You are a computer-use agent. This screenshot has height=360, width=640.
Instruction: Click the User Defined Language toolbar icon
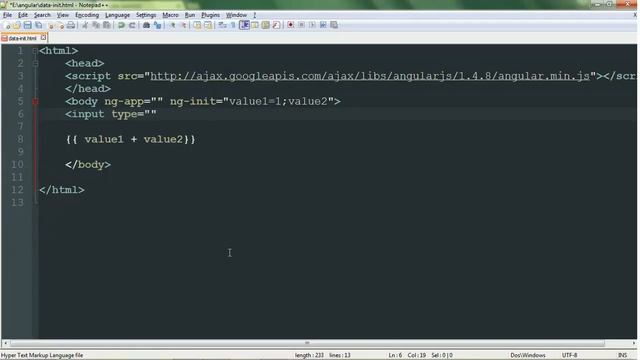(x=255, y=25)
